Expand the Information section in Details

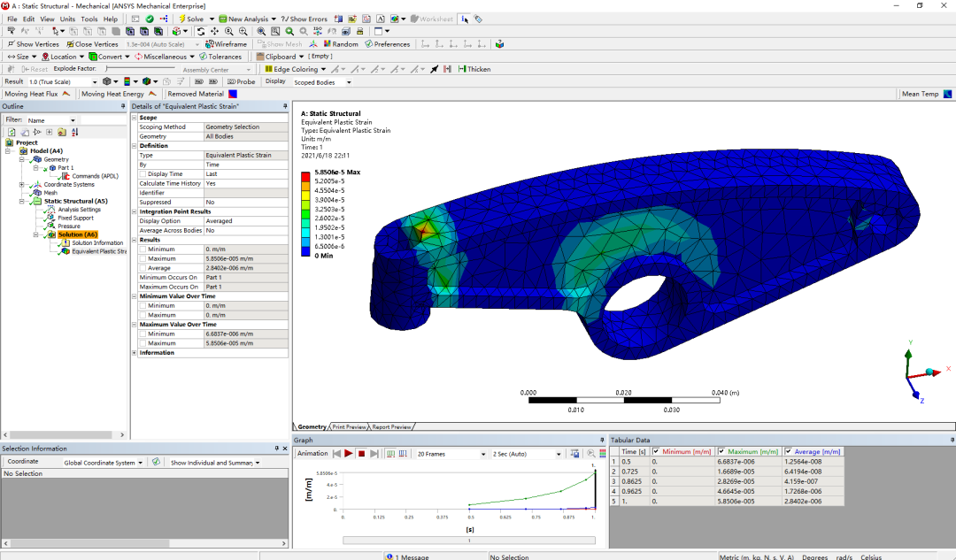(135, 353)
